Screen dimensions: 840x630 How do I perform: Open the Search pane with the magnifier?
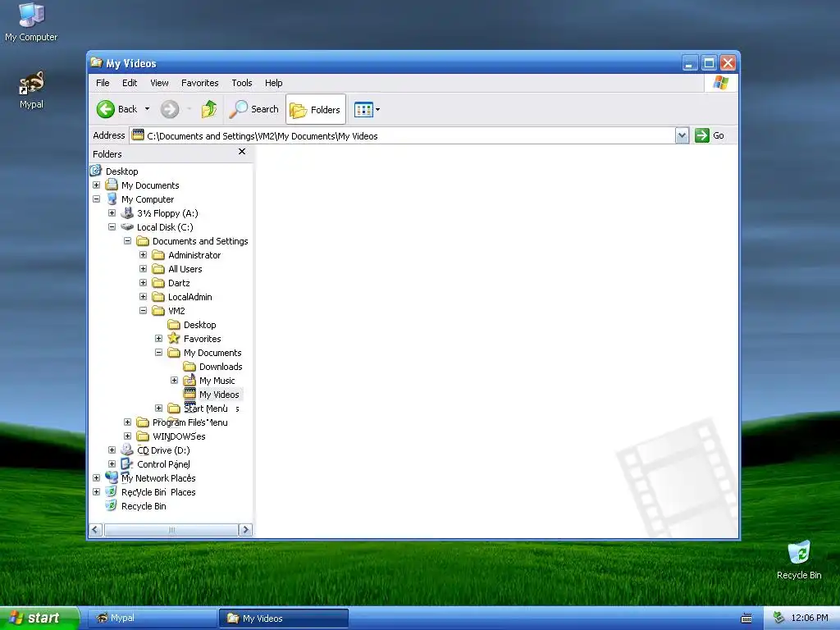click(x=254, y=109)
